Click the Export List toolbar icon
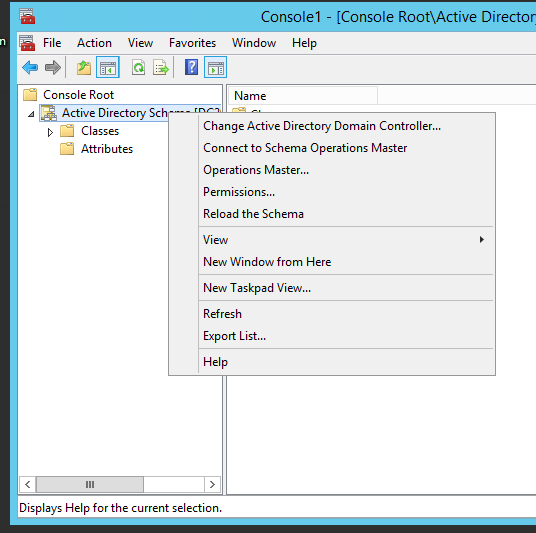Screen dimensions: 536x533 click(161, 67)
